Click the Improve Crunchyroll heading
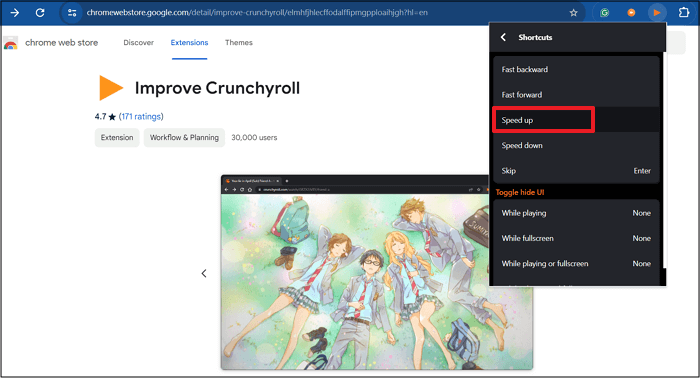Screen dimensions: 700x378 coord(217,88)
